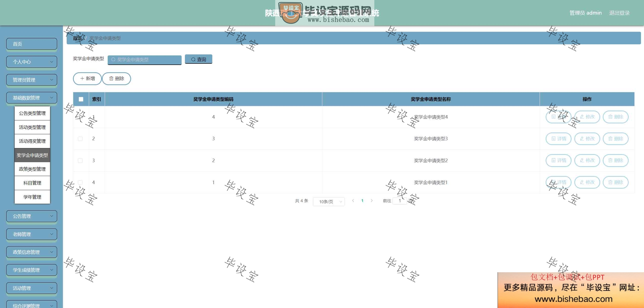This screenshot has height=308, width=644.
Task: Click 退出登录 link
Action: [619, 13]
